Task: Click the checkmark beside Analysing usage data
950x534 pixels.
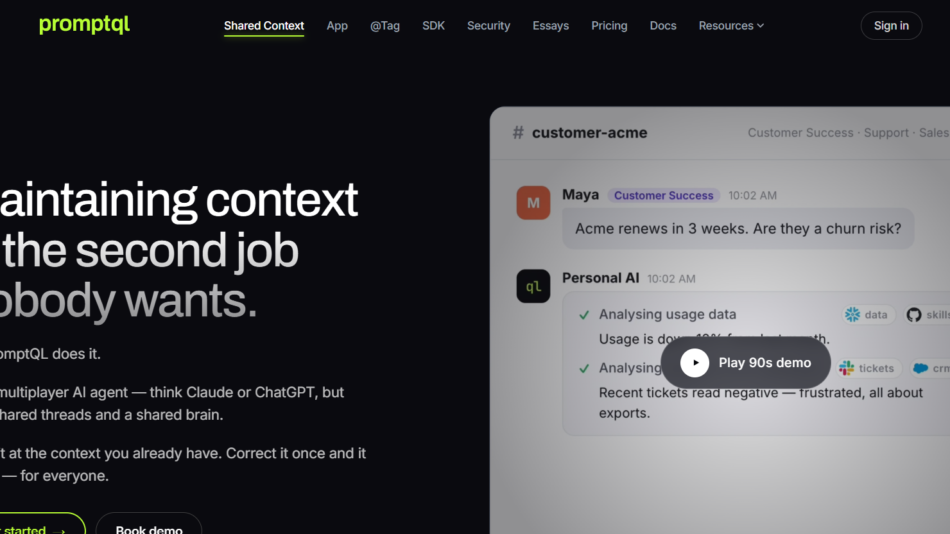Action: pyautogui.click(x=584, y=315)
